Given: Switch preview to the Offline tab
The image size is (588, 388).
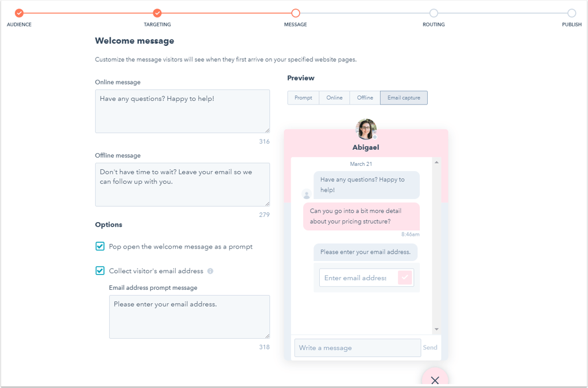Looking at the screenshot, I should [365, 98].
